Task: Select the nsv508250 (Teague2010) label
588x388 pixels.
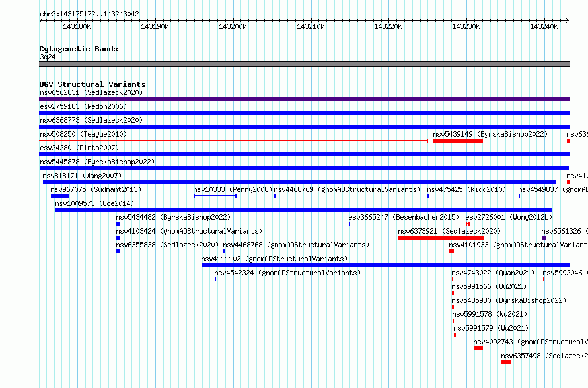Action: point(83,134)
